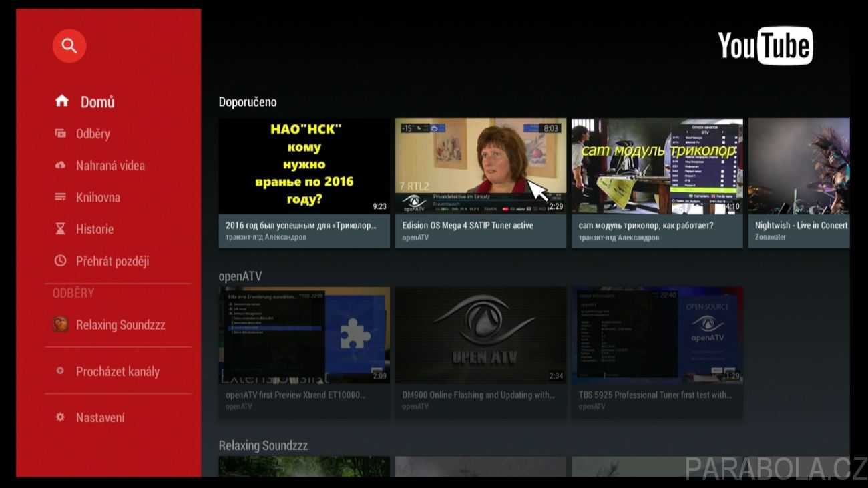
Task: Play TBS 5925 Professional Tuner thumbnail
Action: [657, 335]
